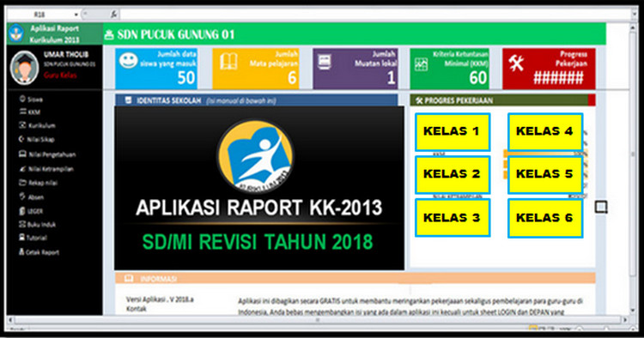Click the Name Box showing R18

[x=39, y=15]
